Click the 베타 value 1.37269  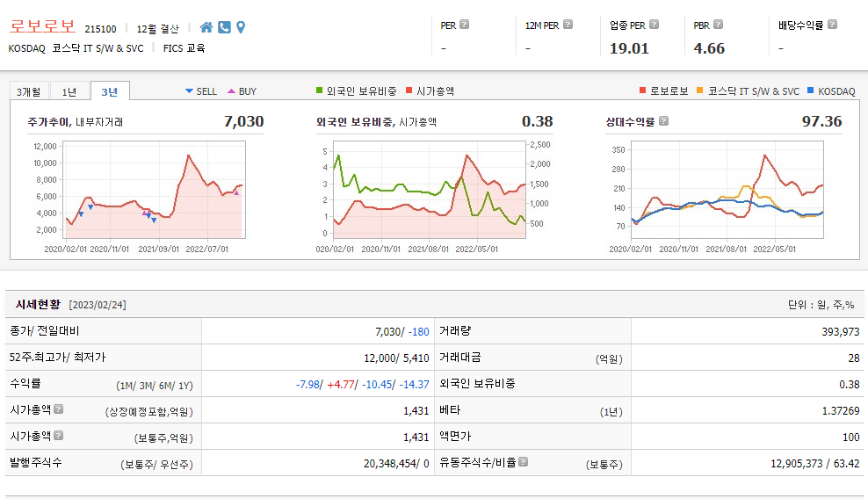pyautogui.click(x=841, y=411)
